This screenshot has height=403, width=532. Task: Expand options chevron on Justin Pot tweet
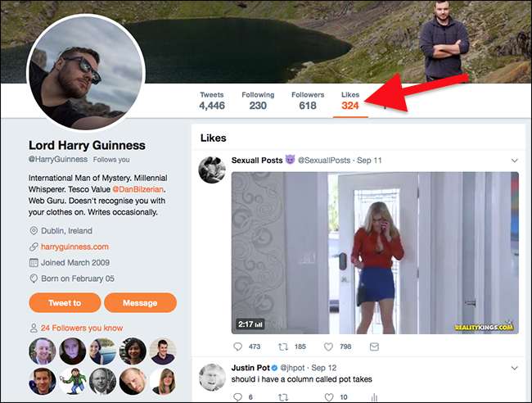(x=514, y=367)
